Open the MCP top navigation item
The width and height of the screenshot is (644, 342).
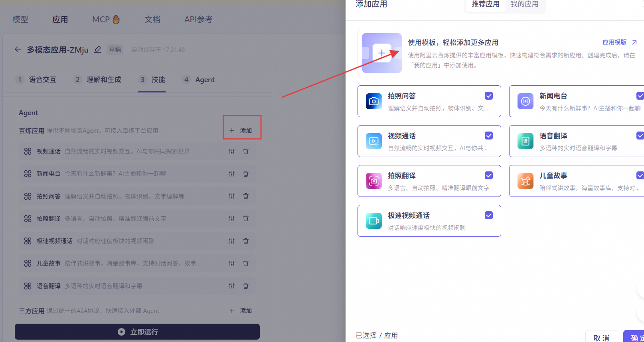[106, 20]
